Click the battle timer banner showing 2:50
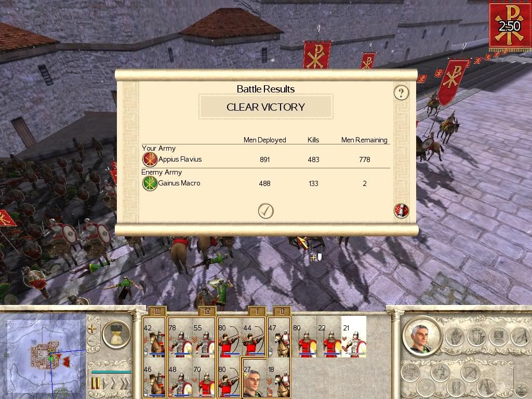The width and height of the screenshot is (532, 399). pyautogui.click(x=510, y=25)
